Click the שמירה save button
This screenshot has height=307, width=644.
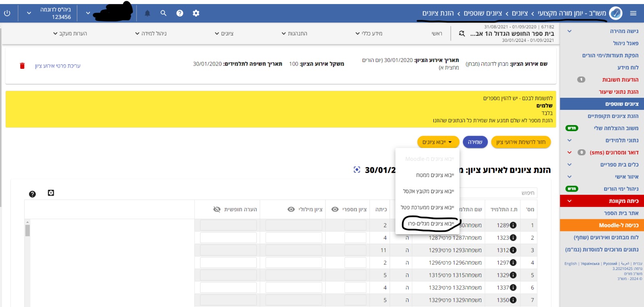475,142
